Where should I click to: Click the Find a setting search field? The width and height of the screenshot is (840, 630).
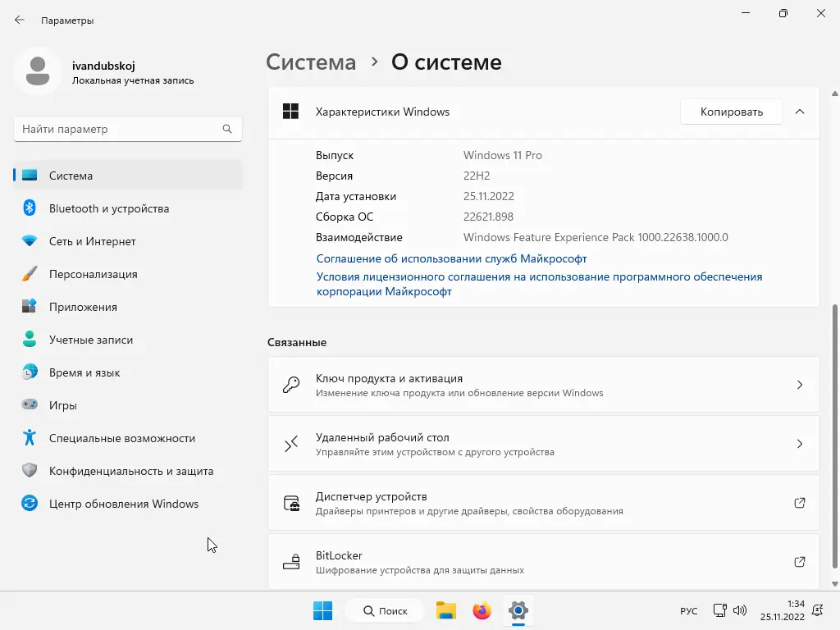point(119,130)
